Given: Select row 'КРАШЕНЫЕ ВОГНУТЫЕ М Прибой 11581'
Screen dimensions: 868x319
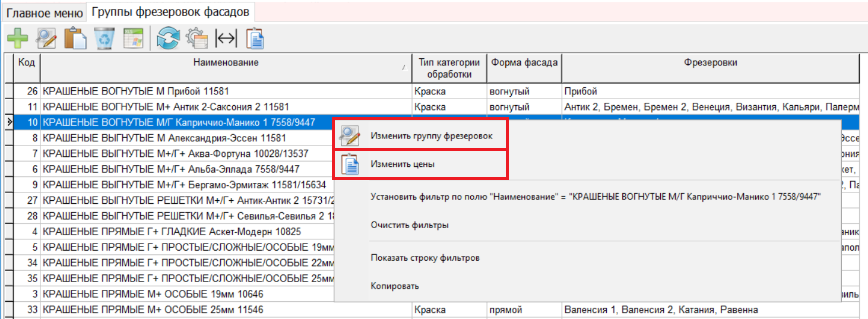Looking at the screenshot, I should (x=136, y=91).
